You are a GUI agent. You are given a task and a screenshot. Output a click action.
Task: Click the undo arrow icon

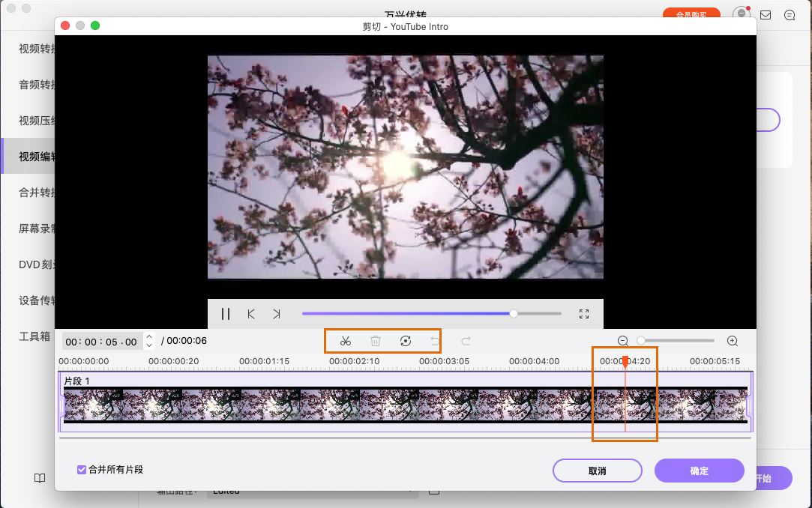(x=434, y=341)
